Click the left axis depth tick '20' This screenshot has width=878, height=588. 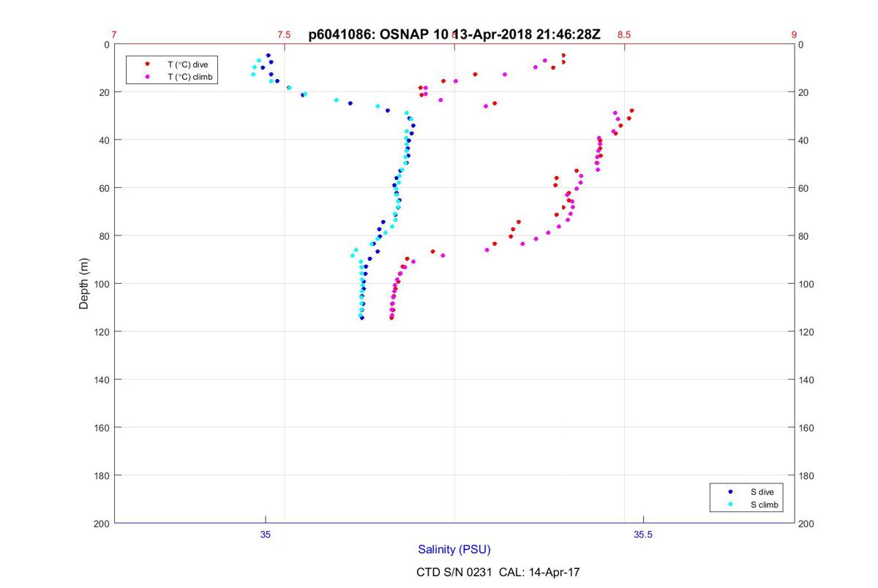pyautogui.click(x=104, y=92)
